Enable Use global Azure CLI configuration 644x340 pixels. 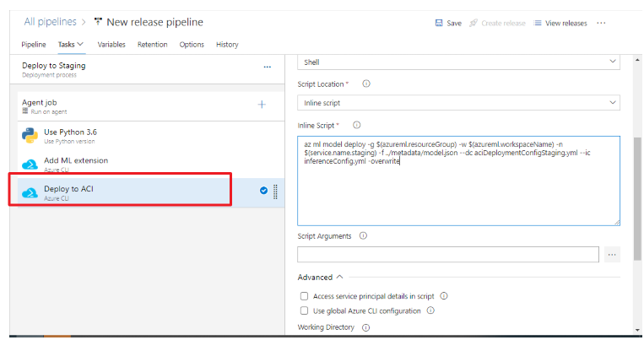click(x=304, y=310)
